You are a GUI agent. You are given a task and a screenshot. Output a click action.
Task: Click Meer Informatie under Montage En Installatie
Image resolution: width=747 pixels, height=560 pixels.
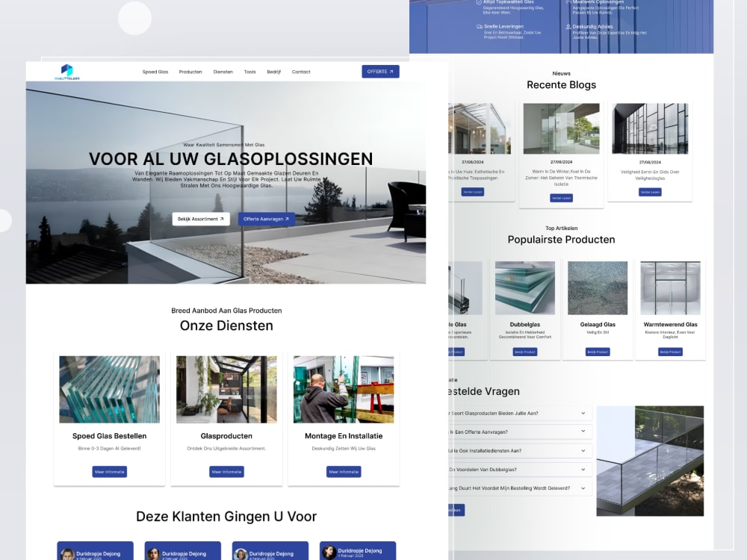pyautogui.click(x=344, y=472)
